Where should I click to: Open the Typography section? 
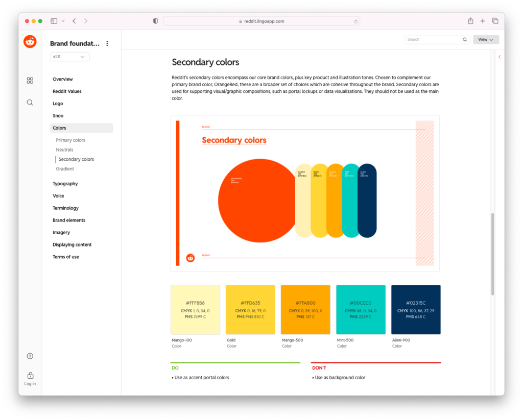click(65, 184)
